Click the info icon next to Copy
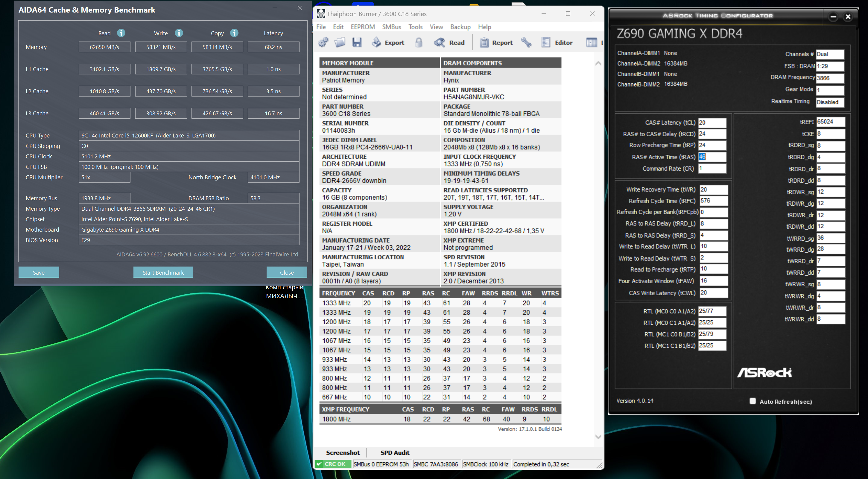This screenshot has height=479, width=868. click(x=234, y=33)
